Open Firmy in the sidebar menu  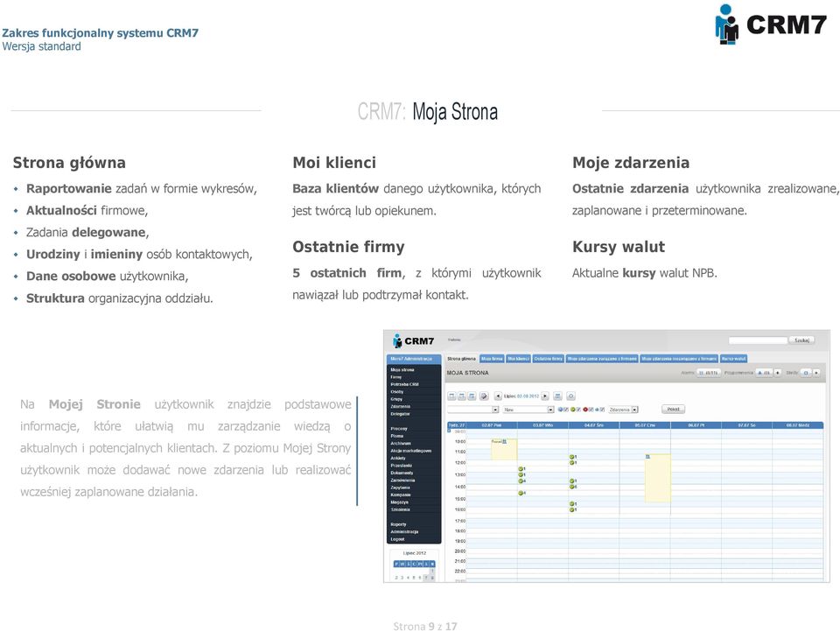395,377
